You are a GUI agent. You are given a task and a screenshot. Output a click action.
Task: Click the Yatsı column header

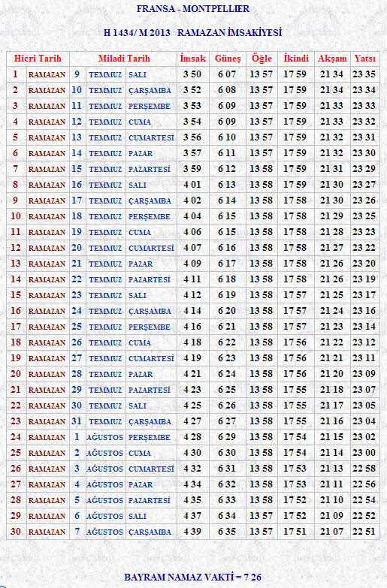click(365, 59)
